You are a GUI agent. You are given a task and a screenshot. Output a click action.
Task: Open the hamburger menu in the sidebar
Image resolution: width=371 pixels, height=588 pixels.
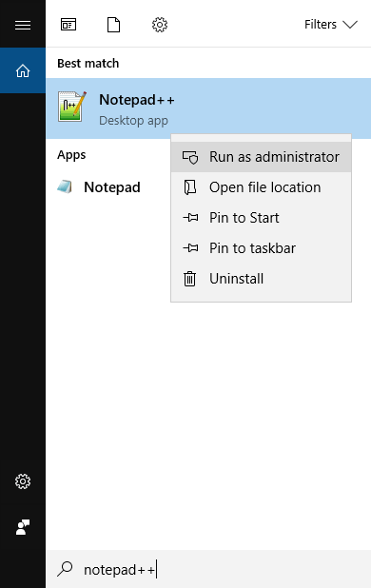pos(23,25)
